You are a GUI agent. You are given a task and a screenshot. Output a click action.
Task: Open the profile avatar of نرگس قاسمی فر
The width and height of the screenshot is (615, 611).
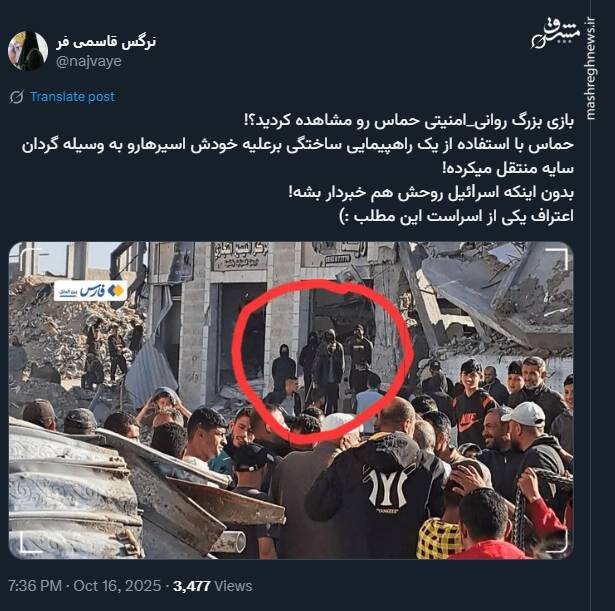pyautogui.click(x=28, y=51)
